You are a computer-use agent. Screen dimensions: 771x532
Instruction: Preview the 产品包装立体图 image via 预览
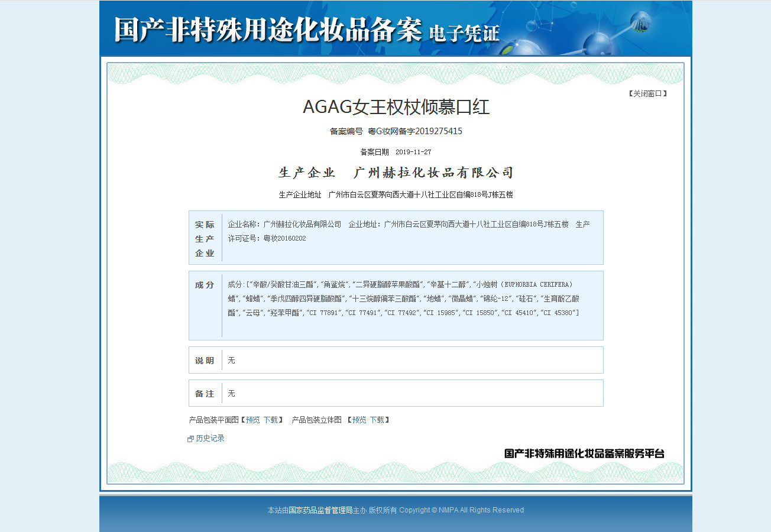(359, 420)
